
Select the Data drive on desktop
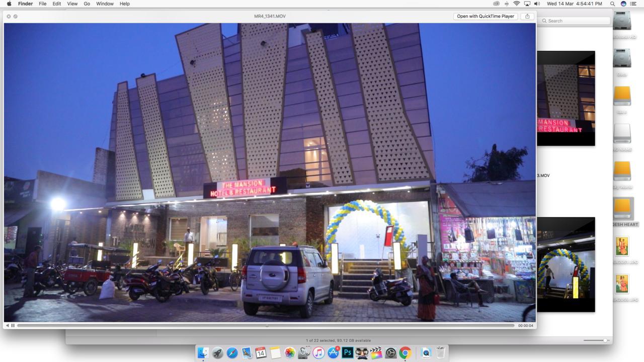(x=622, y=58)
